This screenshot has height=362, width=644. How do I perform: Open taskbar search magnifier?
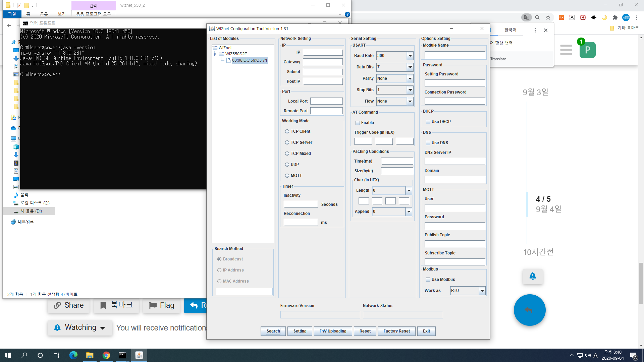coord(24,355)
